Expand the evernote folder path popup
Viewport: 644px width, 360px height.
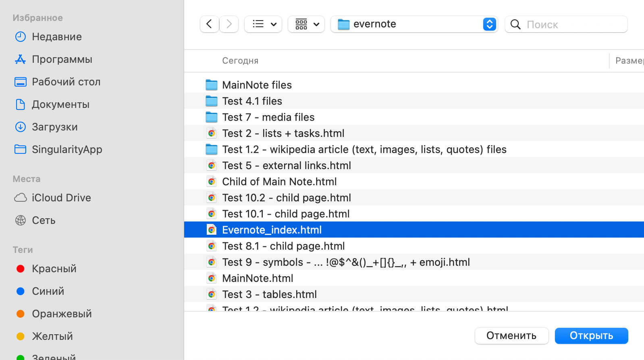(x=489, y=24)
